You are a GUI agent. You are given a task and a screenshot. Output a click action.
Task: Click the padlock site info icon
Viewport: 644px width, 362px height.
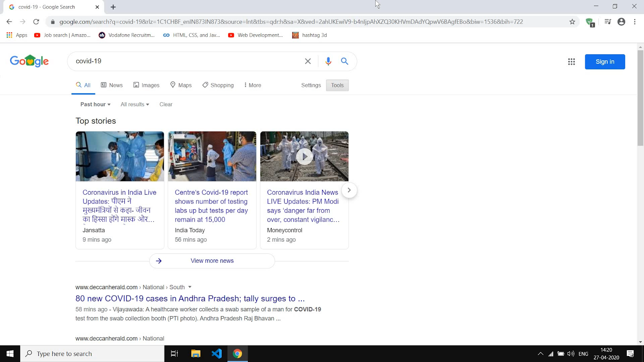[52, 22]
